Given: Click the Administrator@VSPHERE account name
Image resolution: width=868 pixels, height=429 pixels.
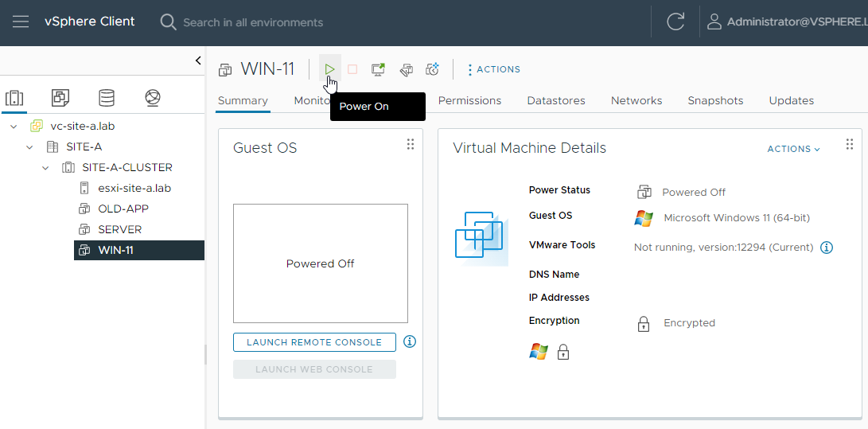Looking at the screenshot, I should click(x=797, y=22).
